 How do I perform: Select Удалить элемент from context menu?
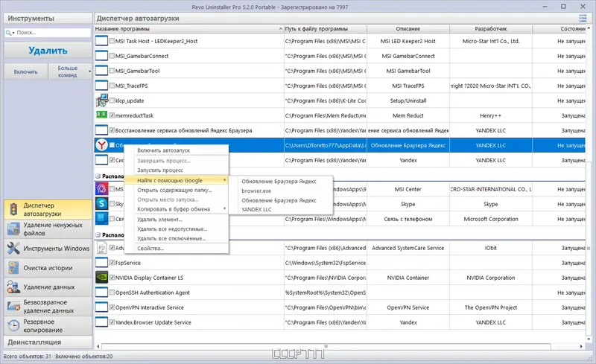click(159, 220)
